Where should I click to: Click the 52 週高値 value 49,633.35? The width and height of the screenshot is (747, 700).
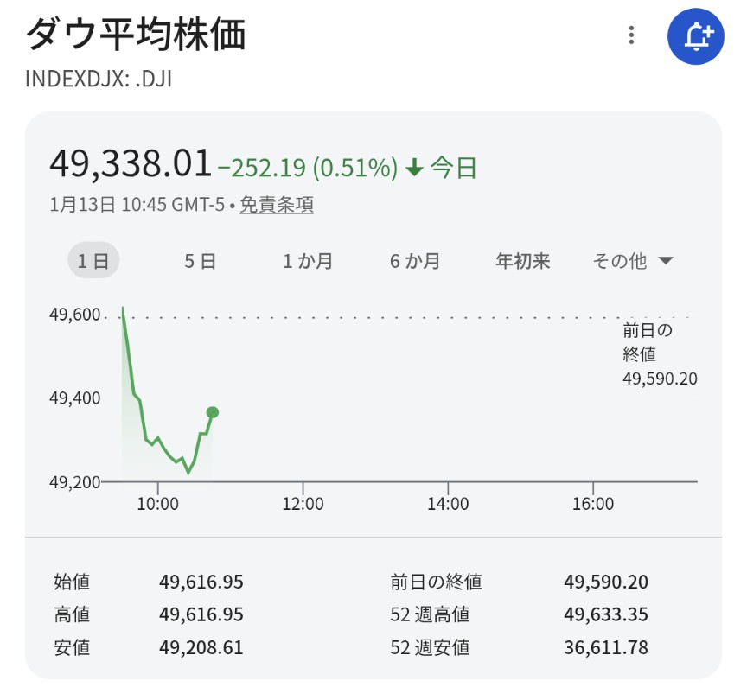605,614
